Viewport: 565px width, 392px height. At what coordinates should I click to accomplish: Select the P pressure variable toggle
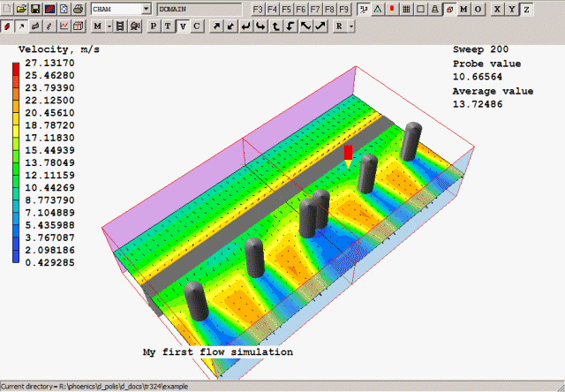[x=154, y=26]
